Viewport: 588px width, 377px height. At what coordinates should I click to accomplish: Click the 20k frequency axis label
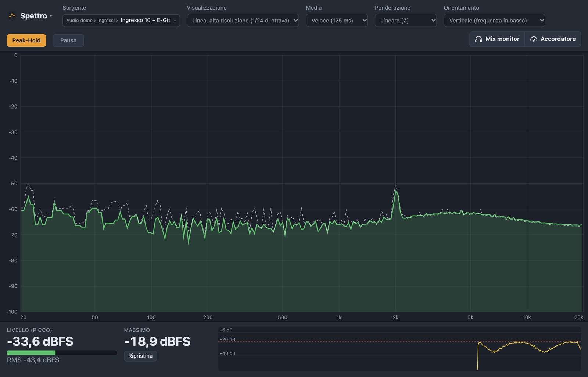click(579, 317)
